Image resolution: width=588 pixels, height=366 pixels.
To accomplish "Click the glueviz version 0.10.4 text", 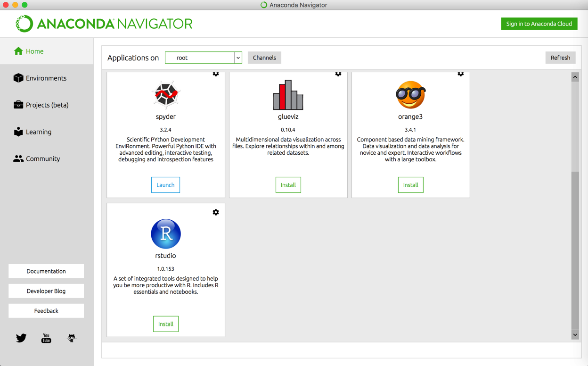I will (288, 130).
